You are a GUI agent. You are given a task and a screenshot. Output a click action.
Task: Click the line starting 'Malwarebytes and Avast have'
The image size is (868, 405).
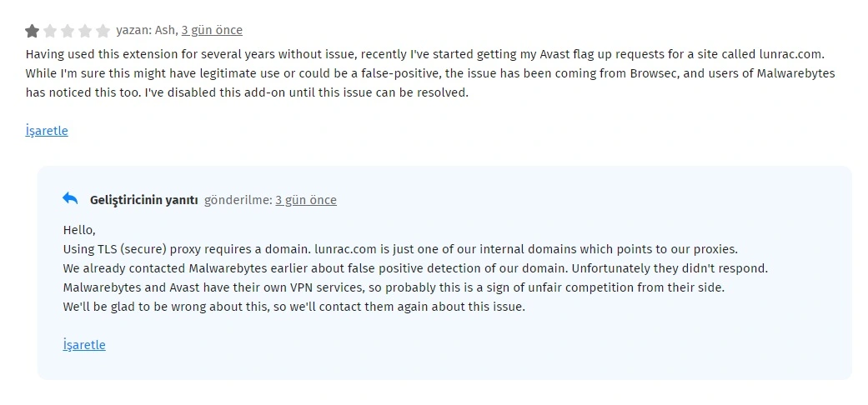click(x=394, y=287)
